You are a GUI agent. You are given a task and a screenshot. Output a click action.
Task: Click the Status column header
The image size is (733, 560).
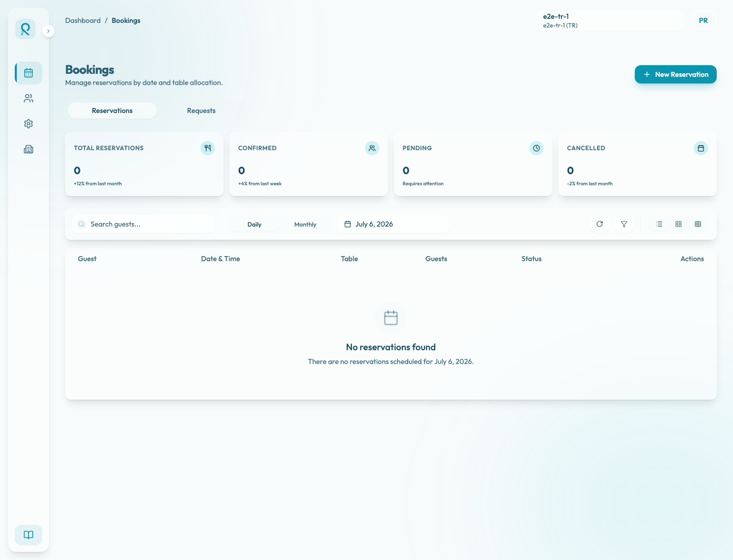(x=531, y=259)
